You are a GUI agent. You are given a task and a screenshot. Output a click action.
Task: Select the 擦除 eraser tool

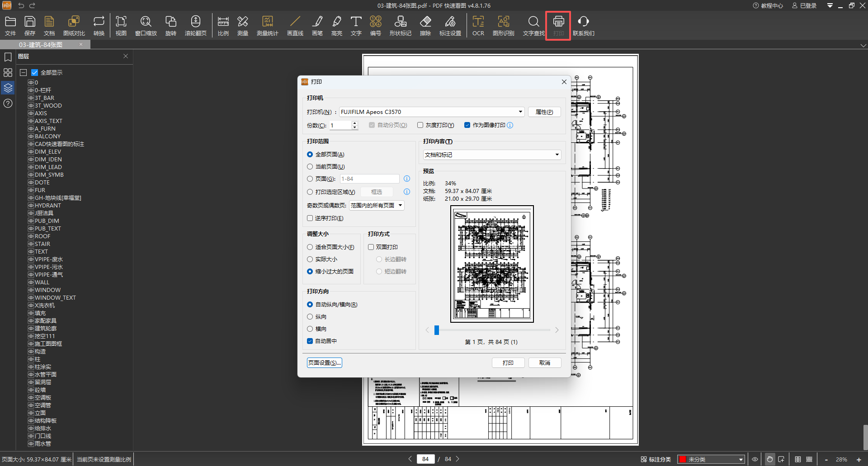pyautogui.click(x=425, y=25)
